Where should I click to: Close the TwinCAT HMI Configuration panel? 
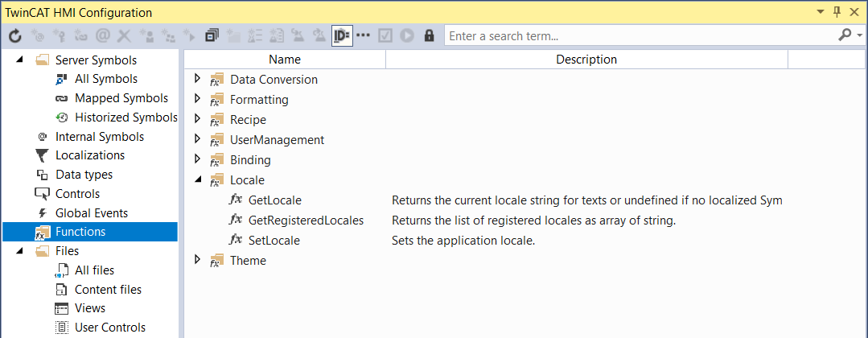pyautogui.click(x=855, y=12)
